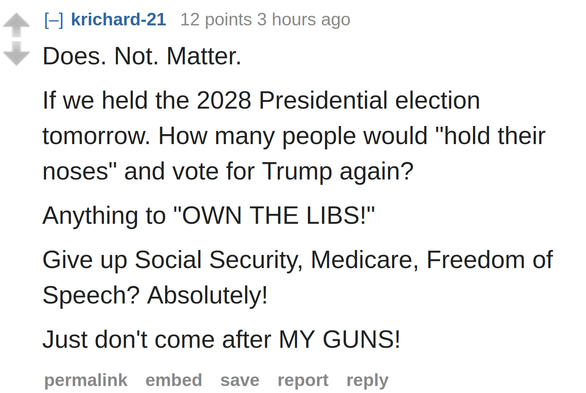
Task: Downvote krichard-21's comment
Action: click(x=16, y=53)
